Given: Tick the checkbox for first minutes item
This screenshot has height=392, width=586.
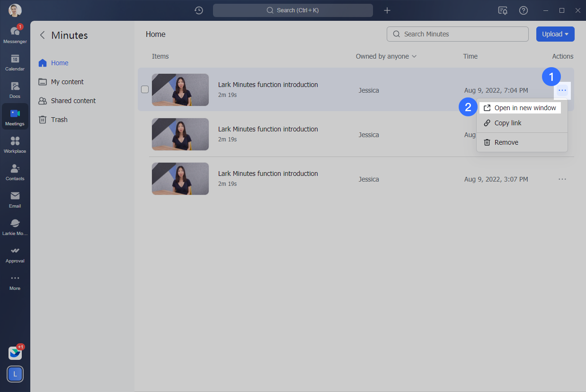Looking at the screenshot, I should tap(145, 89).
